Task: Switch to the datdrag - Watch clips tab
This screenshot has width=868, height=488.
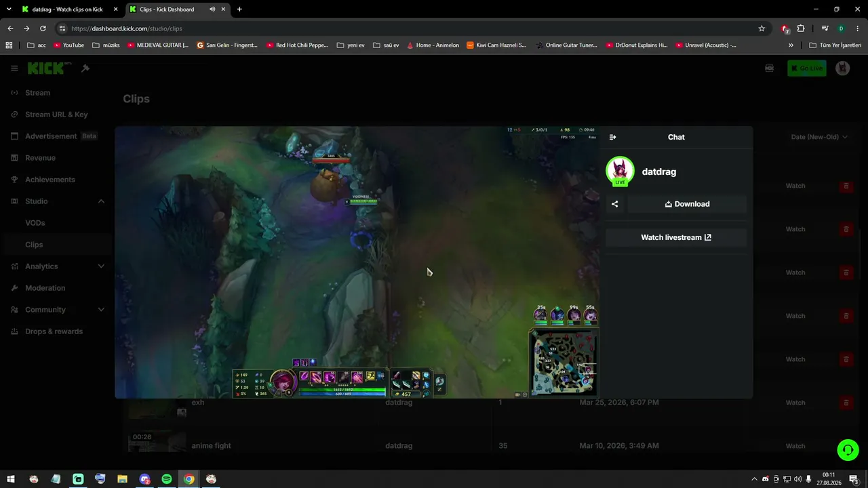Action: point(68,9)
